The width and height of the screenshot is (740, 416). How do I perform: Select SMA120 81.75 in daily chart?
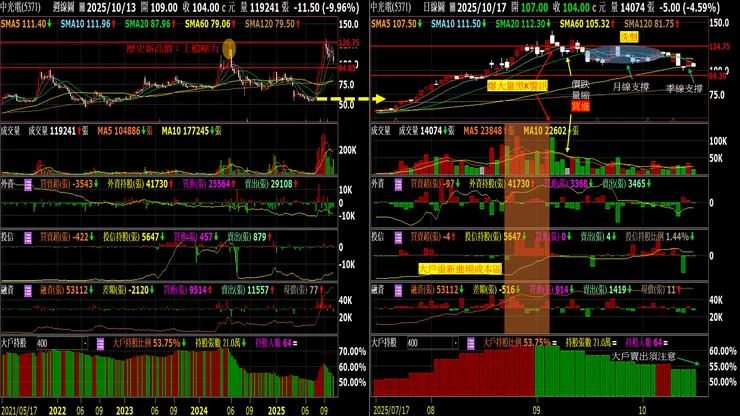[651, 23]
